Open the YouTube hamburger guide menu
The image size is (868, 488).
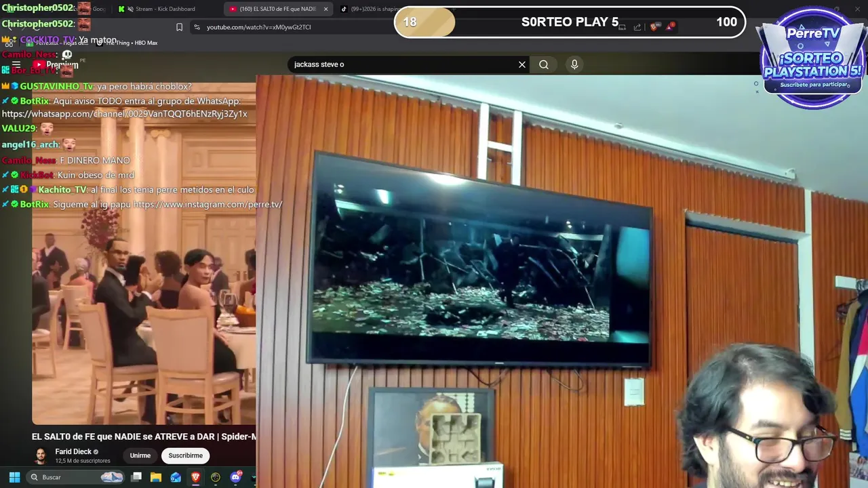pos(16,65)
